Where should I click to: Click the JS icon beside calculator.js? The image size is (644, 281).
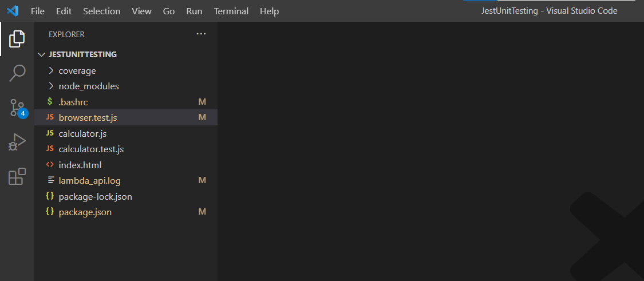click(50, 133)
